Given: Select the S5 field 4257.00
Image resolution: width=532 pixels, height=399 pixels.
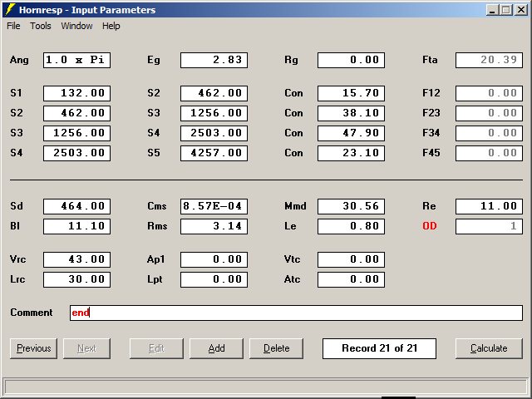Looking at the screenshot, I should point(214,153).
